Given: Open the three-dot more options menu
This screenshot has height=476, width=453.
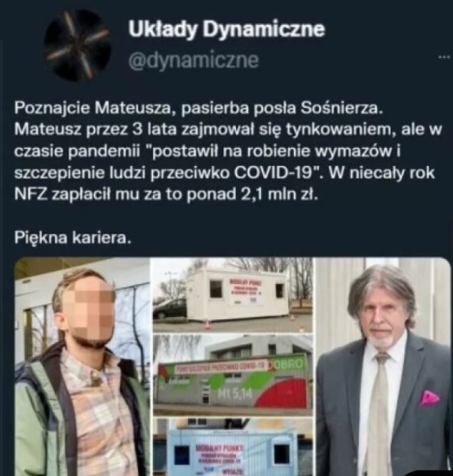Looking at the screenshot, I should click(x=444, y=57).
